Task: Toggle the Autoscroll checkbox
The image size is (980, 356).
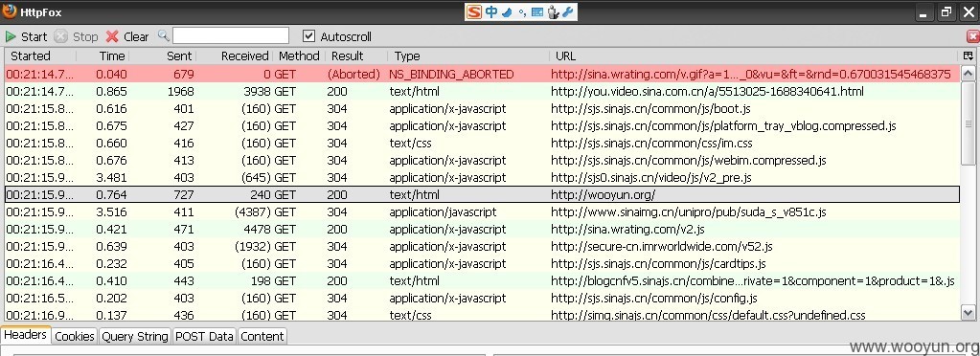Action: coord(308,36)
